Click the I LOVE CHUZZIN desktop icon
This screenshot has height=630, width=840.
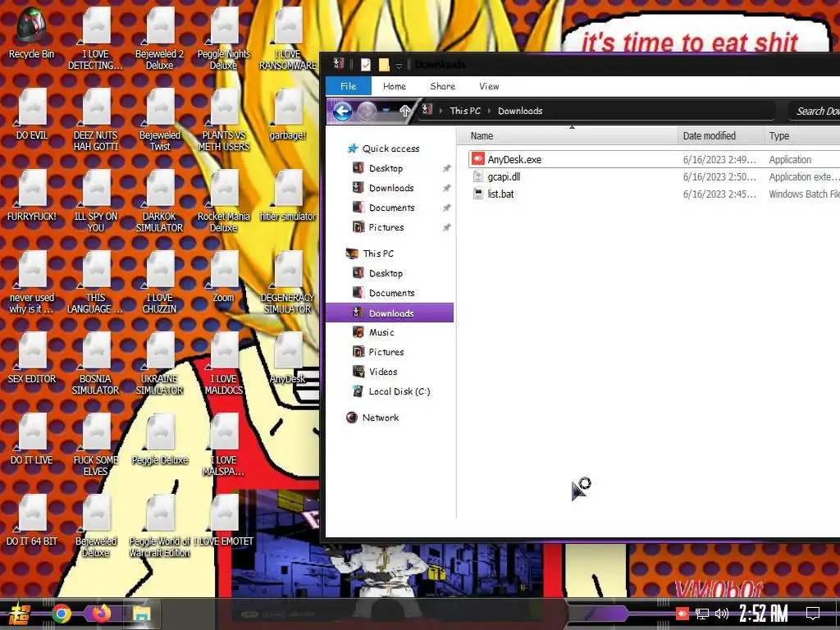(x=160, y=283)
